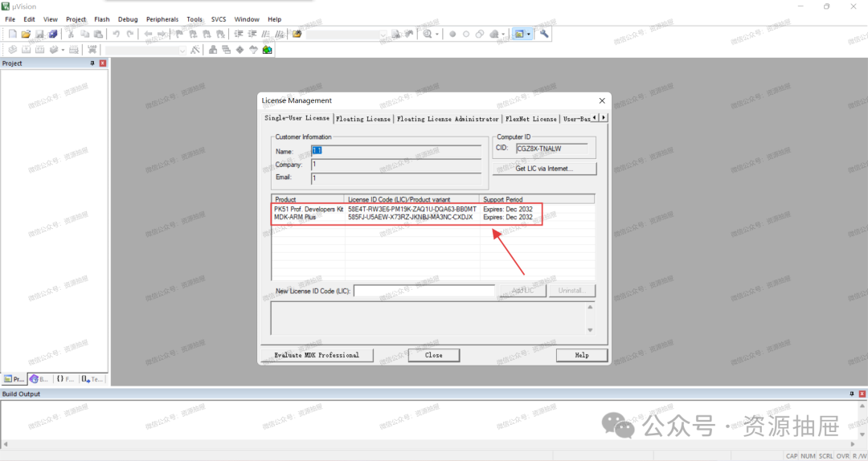Switch to the FlexNet License tab

[531, 119]
